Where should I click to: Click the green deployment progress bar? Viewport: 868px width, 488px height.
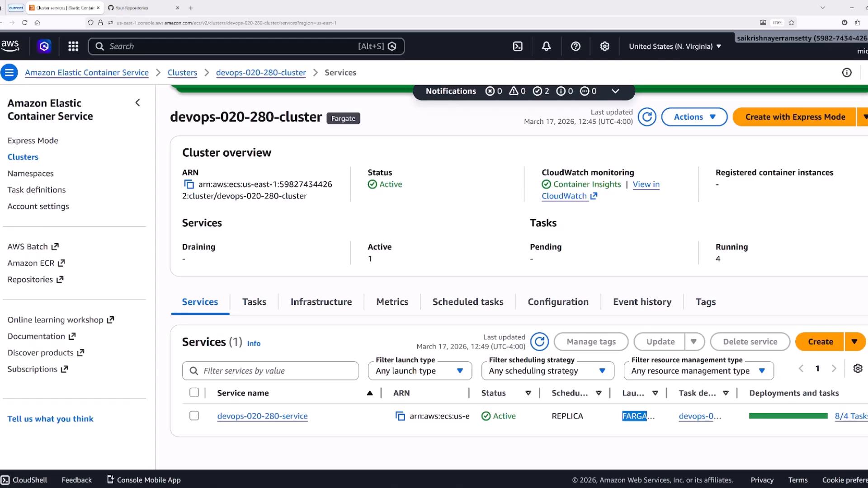coord(788,416)
